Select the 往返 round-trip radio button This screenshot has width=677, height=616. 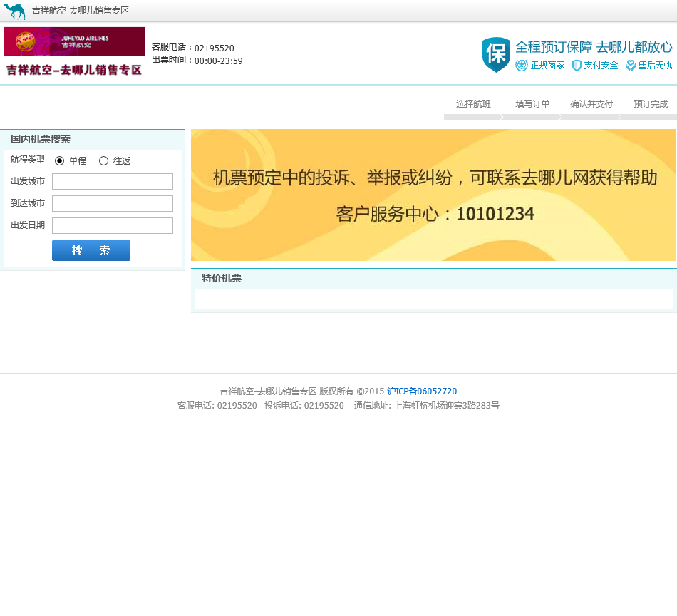click(x=103, y=160)
